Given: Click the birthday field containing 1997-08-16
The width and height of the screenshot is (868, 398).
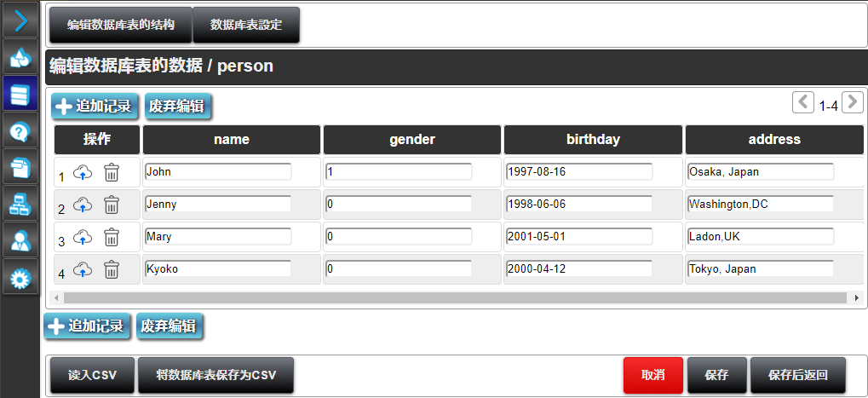Looking at the screenshot, I should [x=579, y=172].
